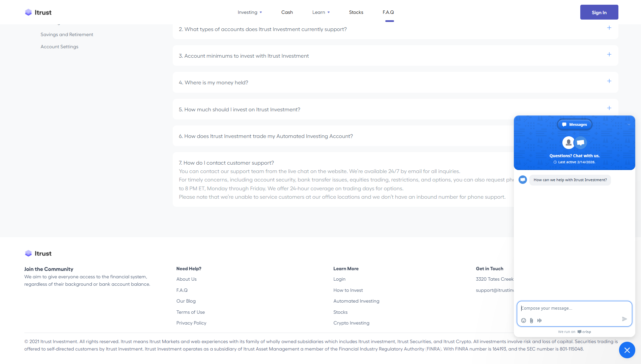Open Login footer link

click(339, 279)
